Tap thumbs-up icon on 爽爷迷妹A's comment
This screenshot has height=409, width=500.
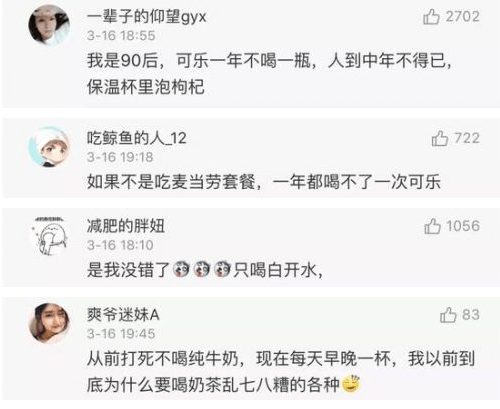448,315
